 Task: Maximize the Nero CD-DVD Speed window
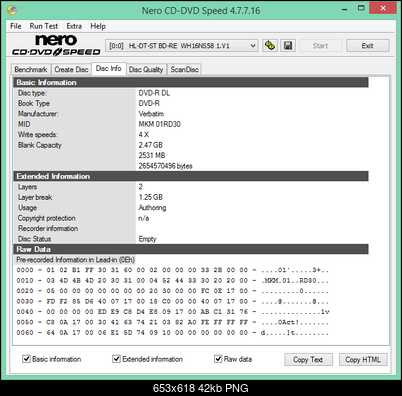361,8
